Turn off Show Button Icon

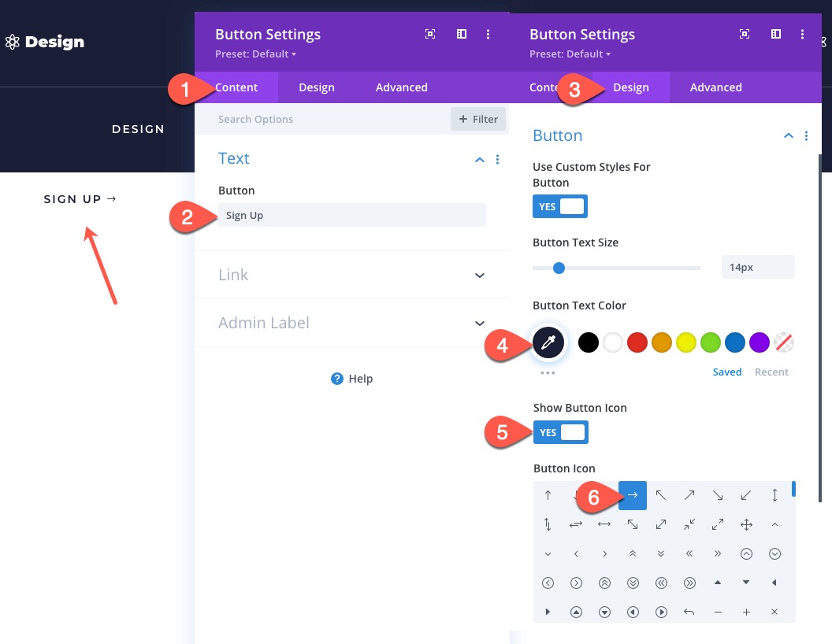561,431
